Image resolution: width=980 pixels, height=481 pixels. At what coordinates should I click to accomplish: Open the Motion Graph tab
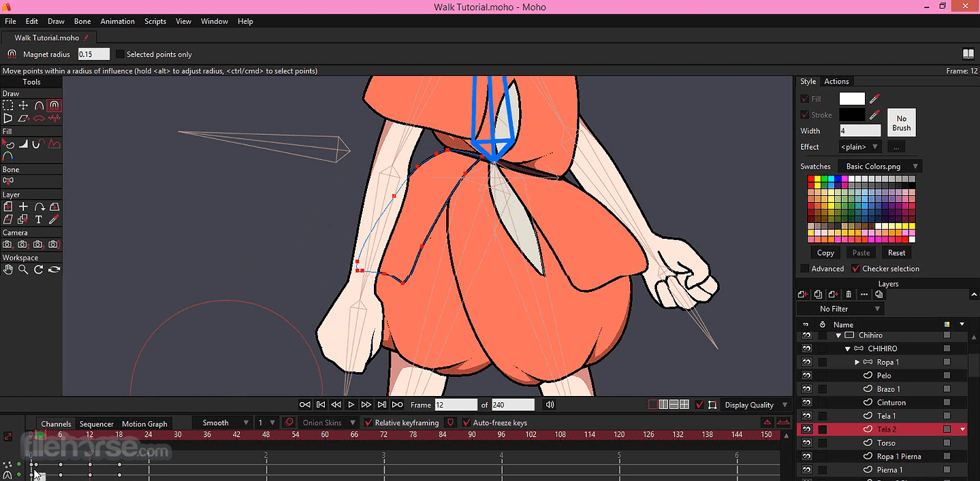tap(144, 424)
